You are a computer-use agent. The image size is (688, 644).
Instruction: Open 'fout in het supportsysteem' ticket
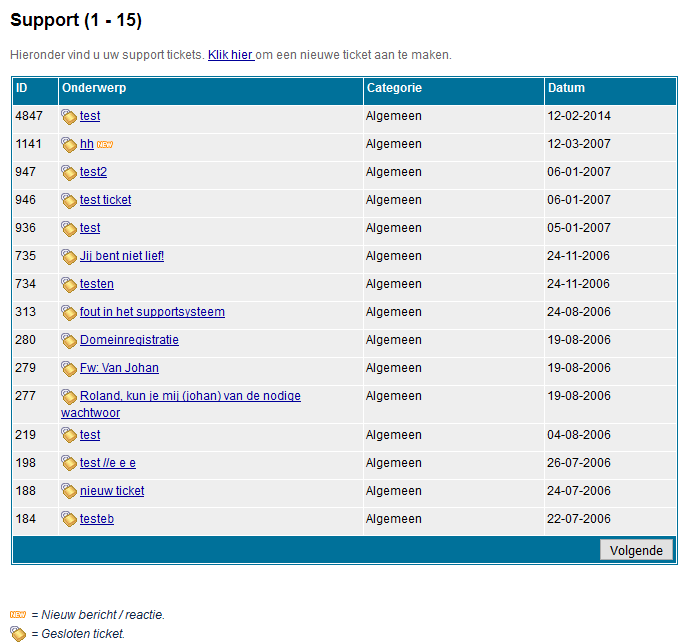coord(152,312)
